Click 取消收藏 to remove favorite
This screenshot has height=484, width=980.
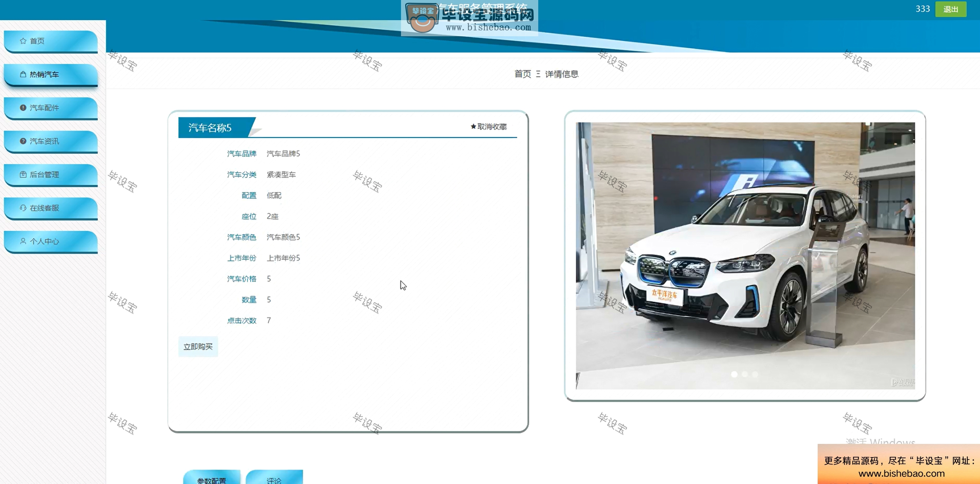pos(488,127)
